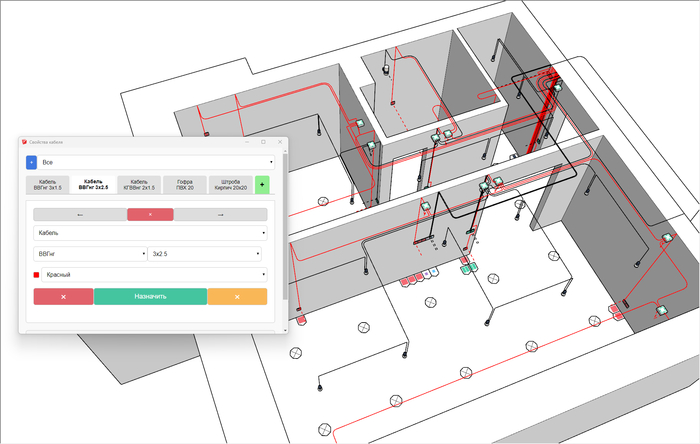Click the green plus to add a tab
This screenshot has width=700, height=444.
pyautogui.click(x=261, y=184)
